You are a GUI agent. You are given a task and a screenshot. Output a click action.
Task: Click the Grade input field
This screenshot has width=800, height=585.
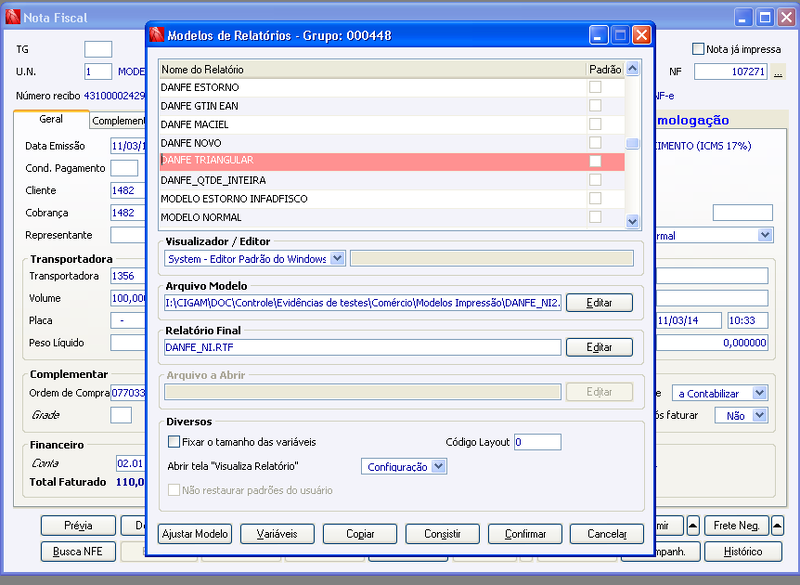click(x=121, y=415)
